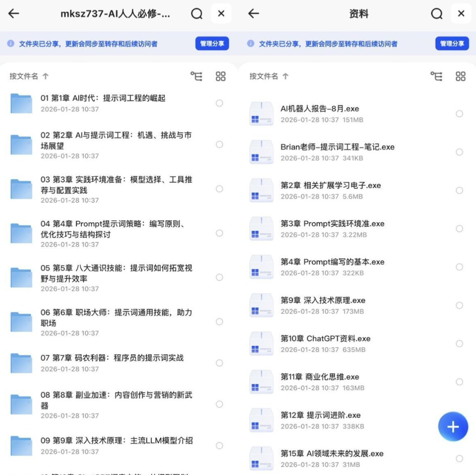476x475 pixels.
Task: Open folder icon of 06 第6章 职场大师
Action: tap(21, 321)
